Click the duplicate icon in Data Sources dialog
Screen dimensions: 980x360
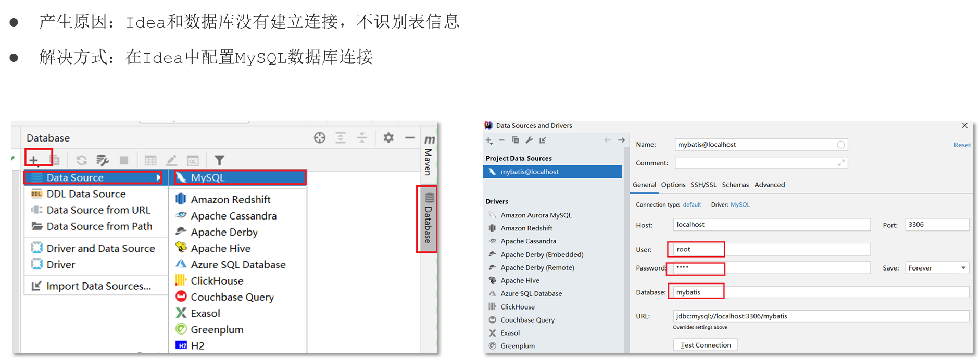pos(516,140)
